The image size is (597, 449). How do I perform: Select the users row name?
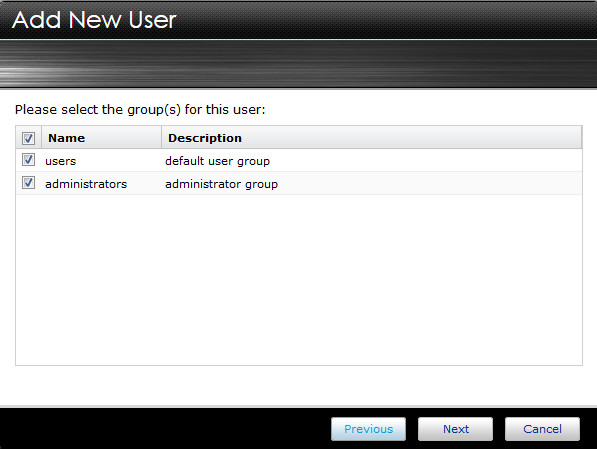coord(61,161)
